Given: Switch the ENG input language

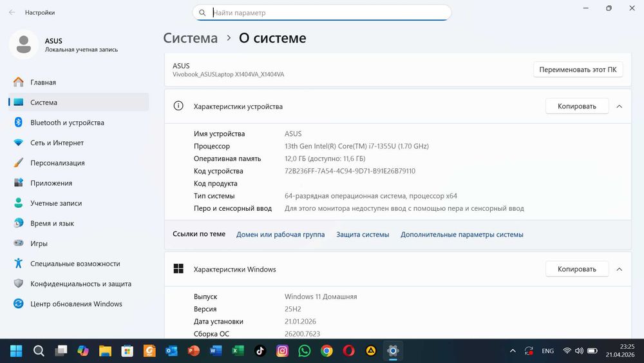Looking at the screenshot, I should (x=547, y=351).
